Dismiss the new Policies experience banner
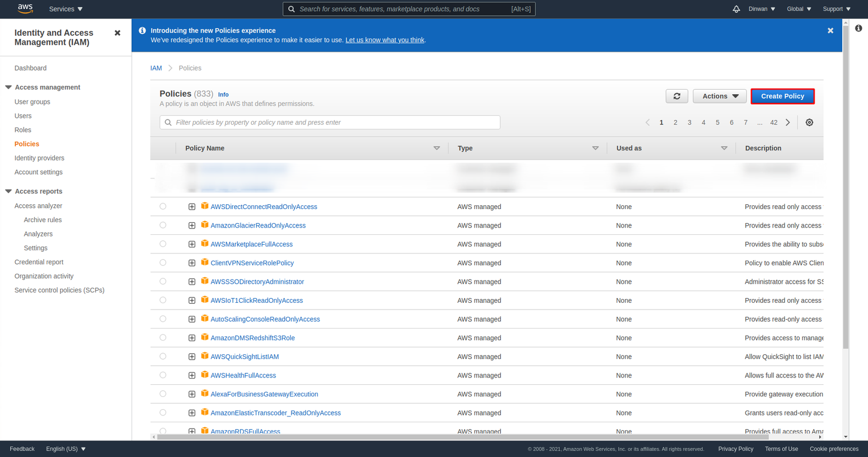 [x=830, y=31]
